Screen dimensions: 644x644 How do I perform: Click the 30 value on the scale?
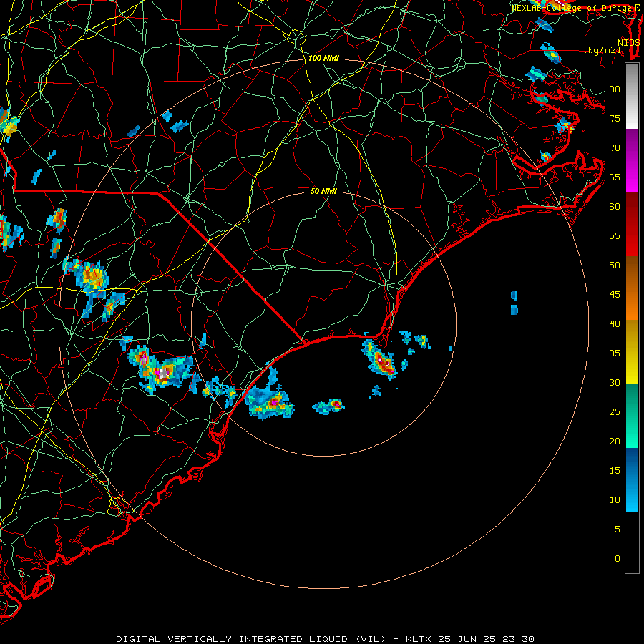point(615,383)
